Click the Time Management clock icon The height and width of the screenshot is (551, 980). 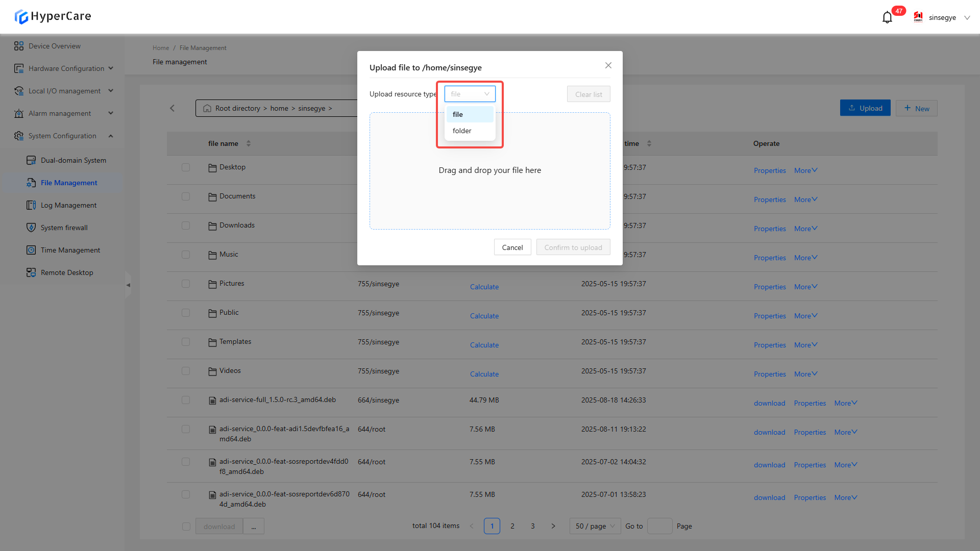31,250
